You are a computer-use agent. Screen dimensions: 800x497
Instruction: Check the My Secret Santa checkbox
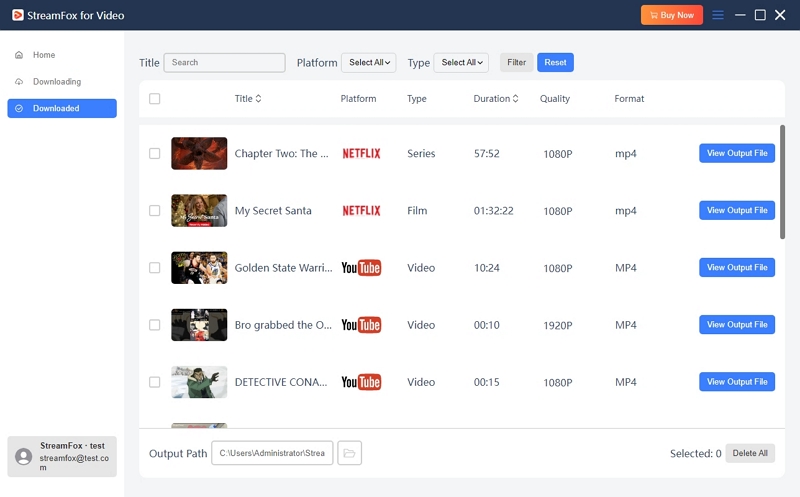155,211
